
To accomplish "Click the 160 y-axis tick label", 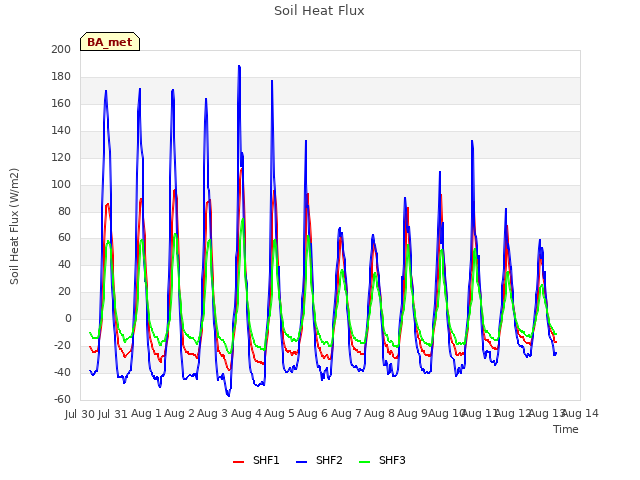I will [61, 103].
